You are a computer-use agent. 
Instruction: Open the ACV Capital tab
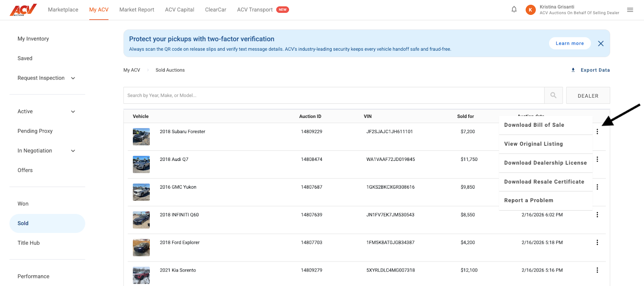[180, 10]
